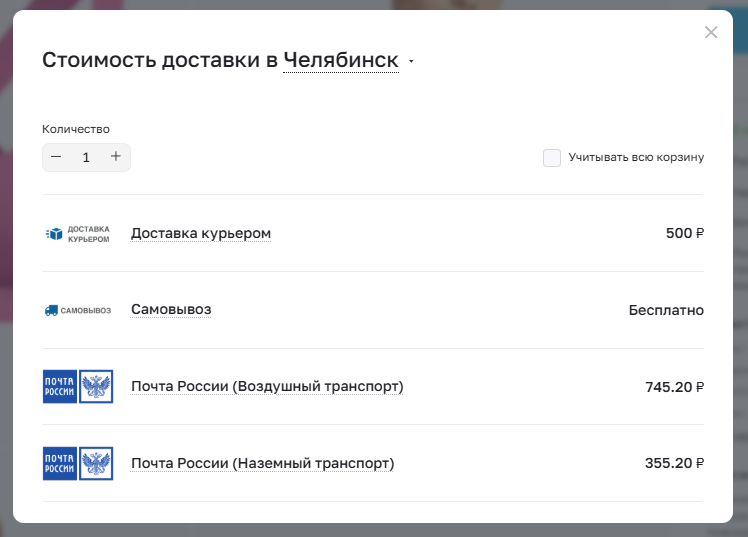The width and height of the screenshot is (748, 537).
Task: Open the Самовывоз details link
Action: pos(171,310)
